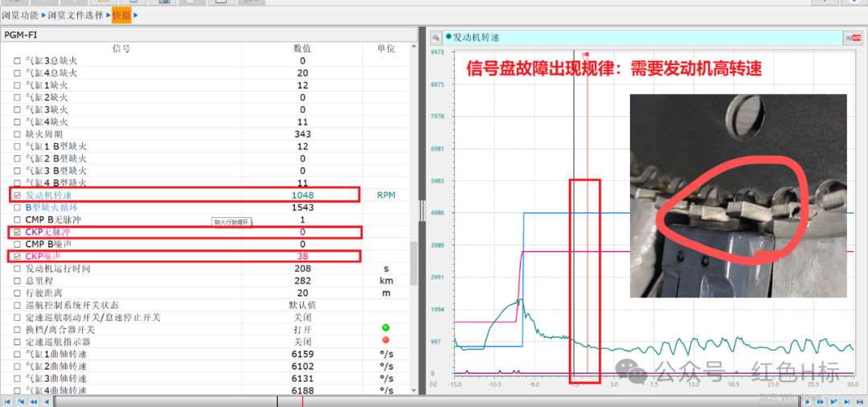Click the B型缺火循环 value 1543

click(302, 208)
